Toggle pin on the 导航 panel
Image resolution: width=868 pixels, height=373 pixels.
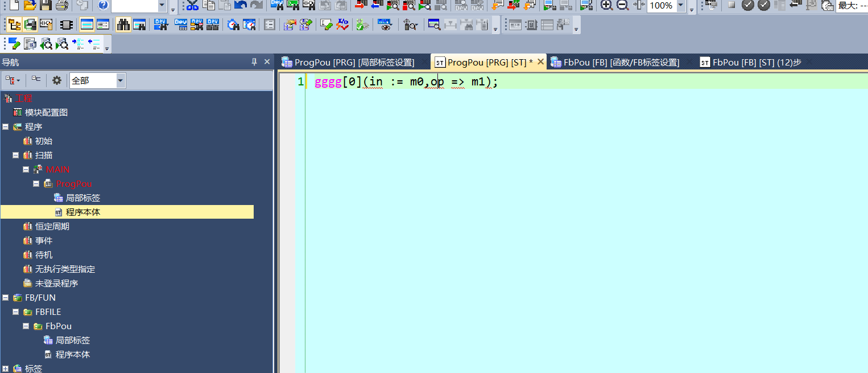point(254,62)
